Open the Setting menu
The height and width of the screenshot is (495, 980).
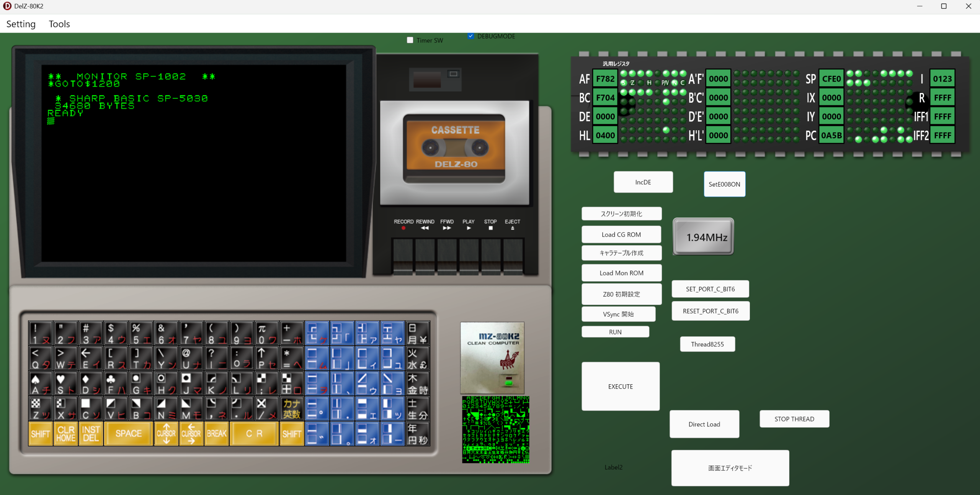(x=21, y=24)
